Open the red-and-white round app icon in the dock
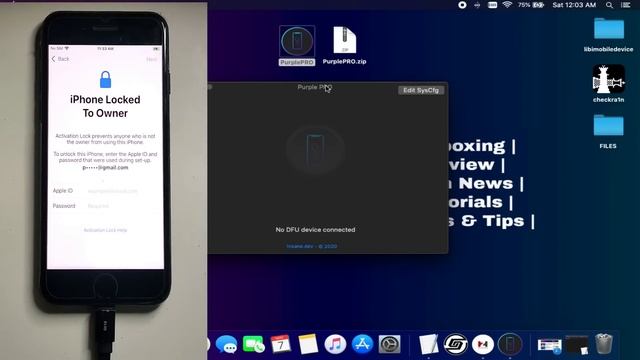This screenshot has width=640, height=360. pyautogui.click(x=483, y=345)
